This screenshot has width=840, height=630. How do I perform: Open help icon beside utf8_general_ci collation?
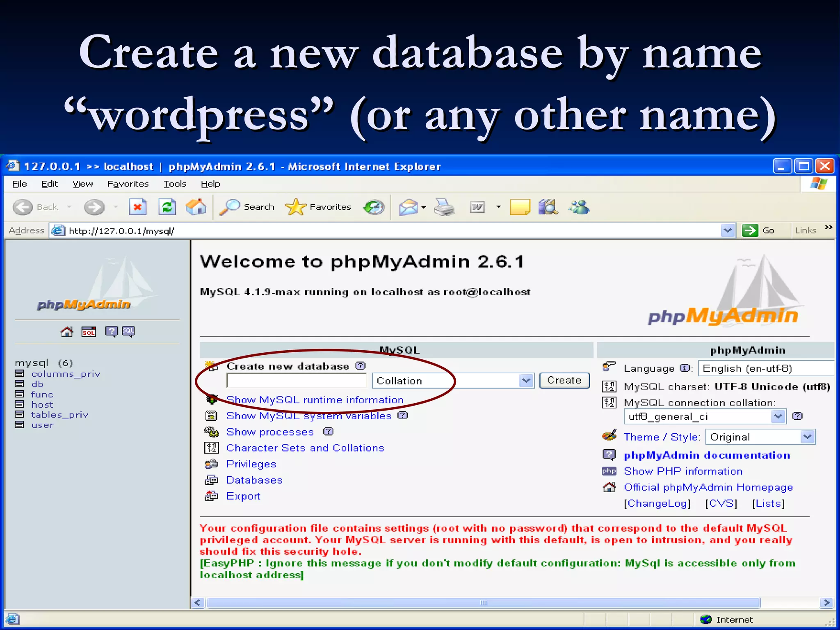coord(797,416)
